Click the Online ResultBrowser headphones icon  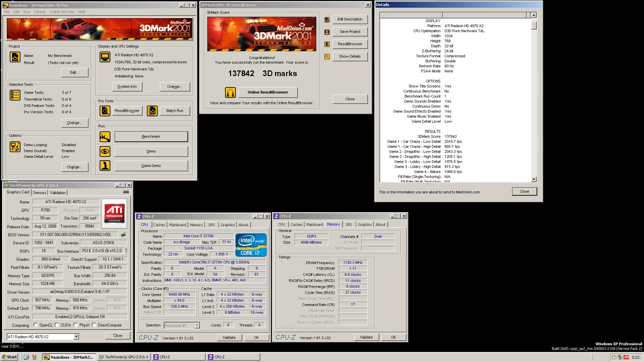(x=230, y=93)
